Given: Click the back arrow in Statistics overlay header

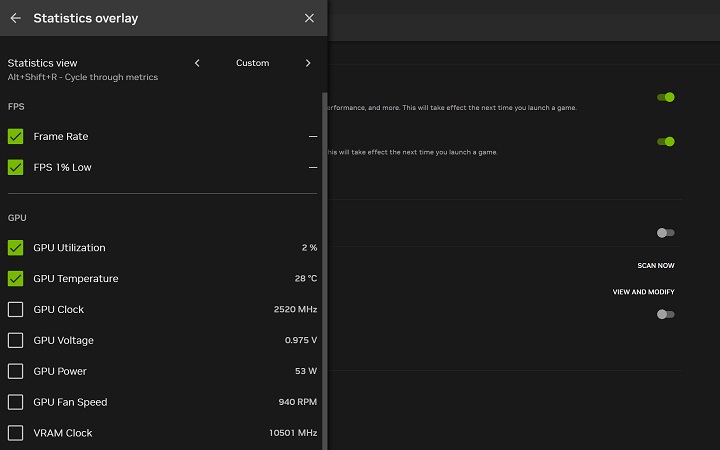Looking at the screenshot, I should (x=15, y=18).
